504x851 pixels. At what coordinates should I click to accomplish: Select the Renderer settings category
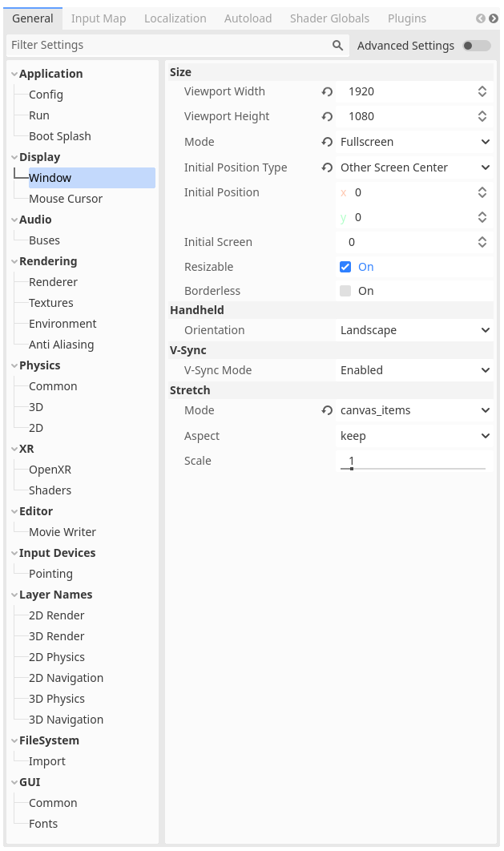[53, 282]
